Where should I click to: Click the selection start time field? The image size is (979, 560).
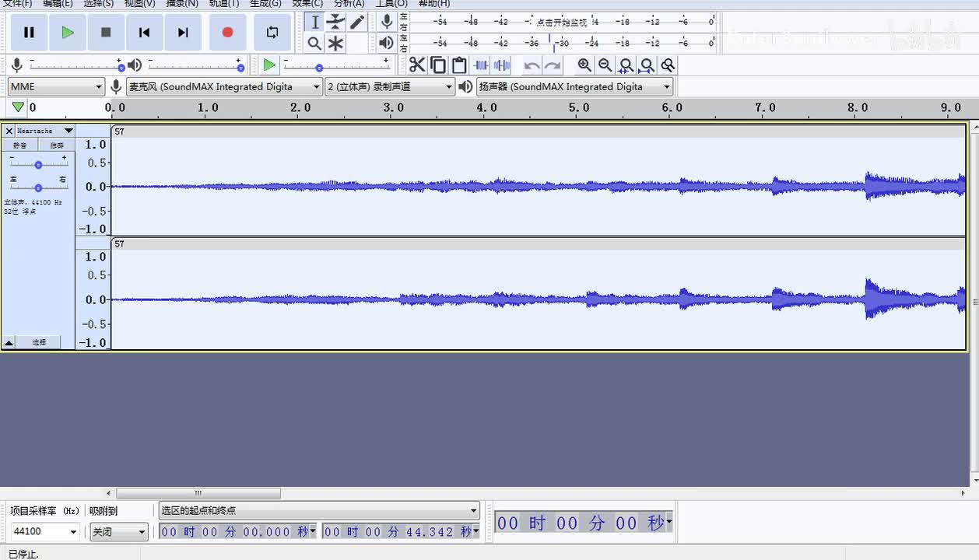coord(238,532)
